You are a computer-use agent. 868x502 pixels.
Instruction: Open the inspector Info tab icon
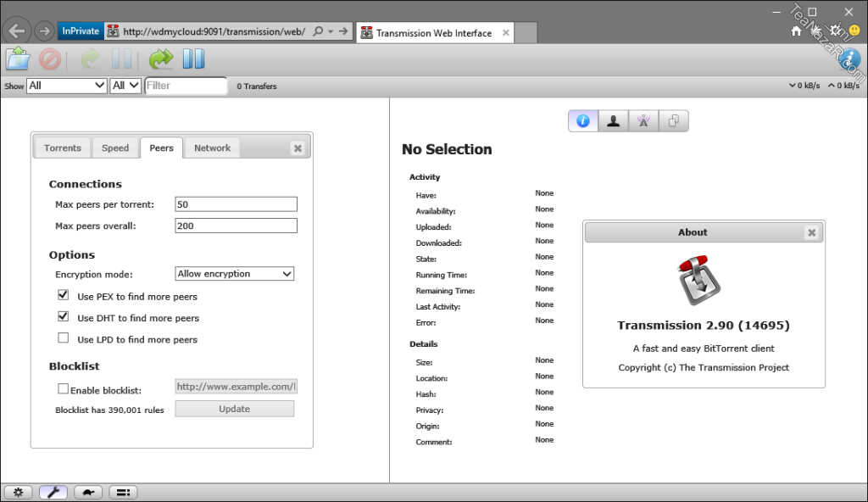click(x=583, y=120)
